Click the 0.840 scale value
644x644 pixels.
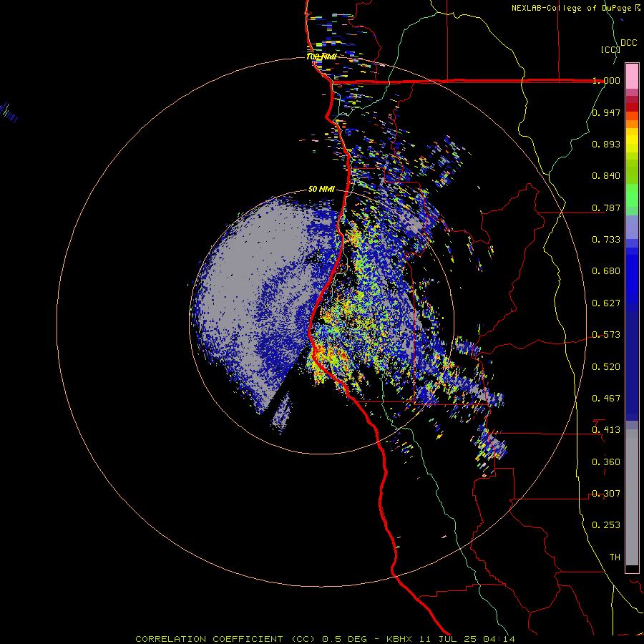click(606, 176)
